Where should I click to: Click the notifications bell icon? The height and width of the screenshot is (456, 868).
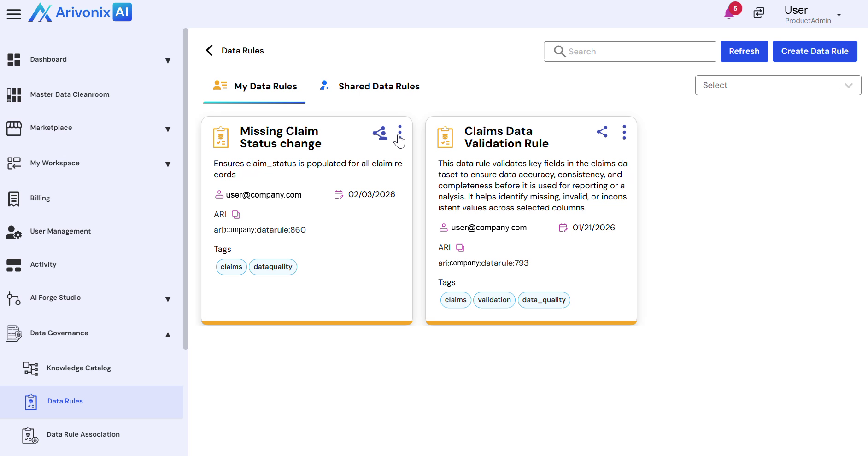pos(729,13)
